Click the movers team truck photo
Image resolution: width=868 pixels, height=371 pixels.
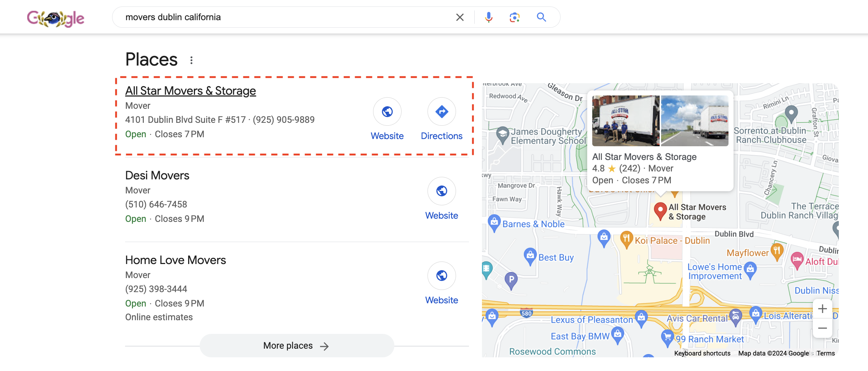[x=626, y=121]
